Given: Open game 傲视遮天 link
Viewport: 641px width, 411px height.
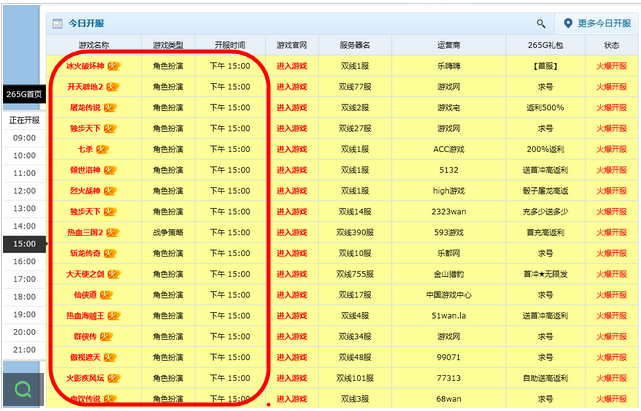Looking at the screenshot, I should coord(85,357).
